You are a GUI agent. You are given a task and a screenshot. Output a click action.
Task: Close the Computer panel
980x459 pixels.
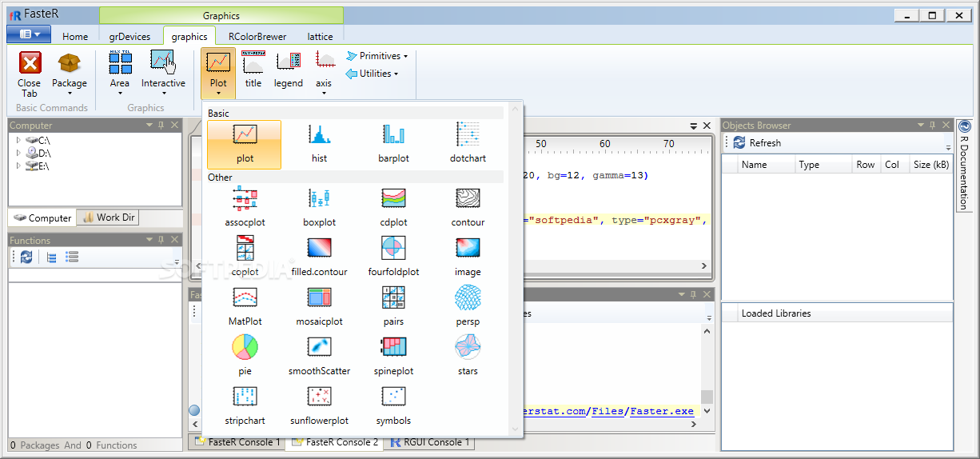tap(175, 126)
